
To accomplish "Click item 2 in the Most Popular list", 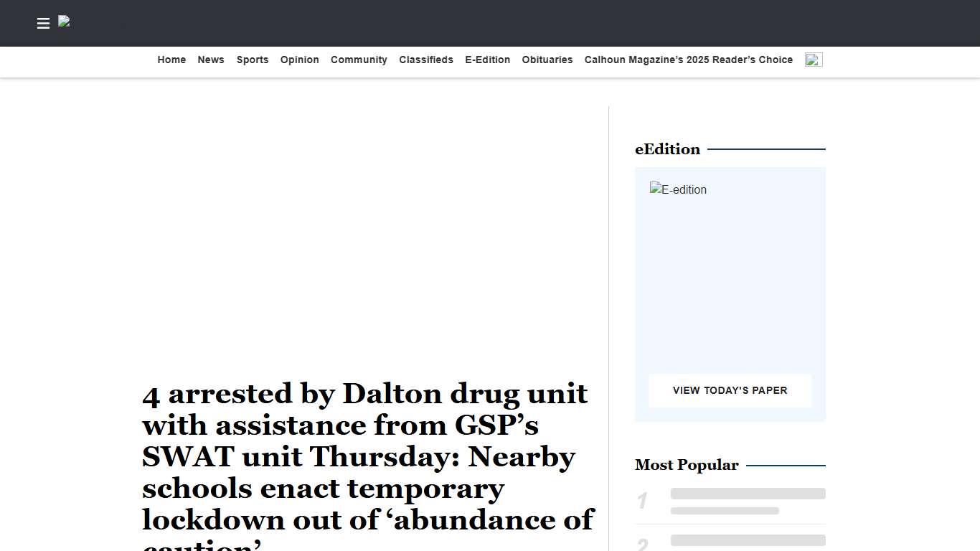I will (748, 540).
